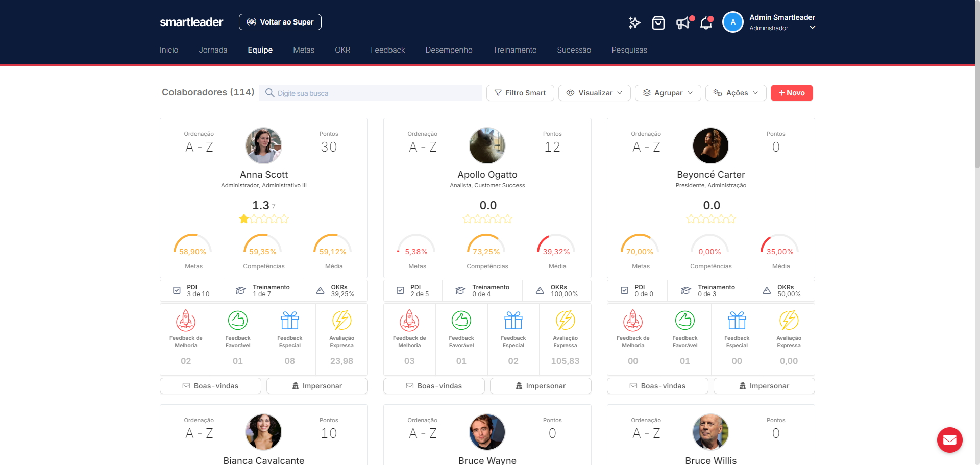Click Apollo Ogatto's star rating

[487, 219]
